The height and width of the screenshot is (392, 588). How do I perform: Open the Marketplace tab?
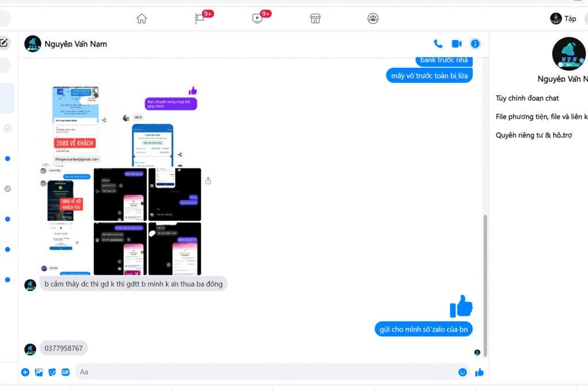(315, 18)
